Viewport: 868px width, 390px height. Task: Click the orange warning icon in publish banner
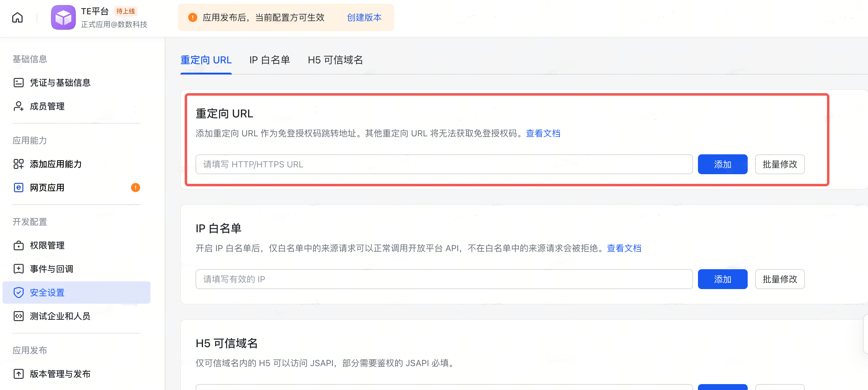pos(192,17)
